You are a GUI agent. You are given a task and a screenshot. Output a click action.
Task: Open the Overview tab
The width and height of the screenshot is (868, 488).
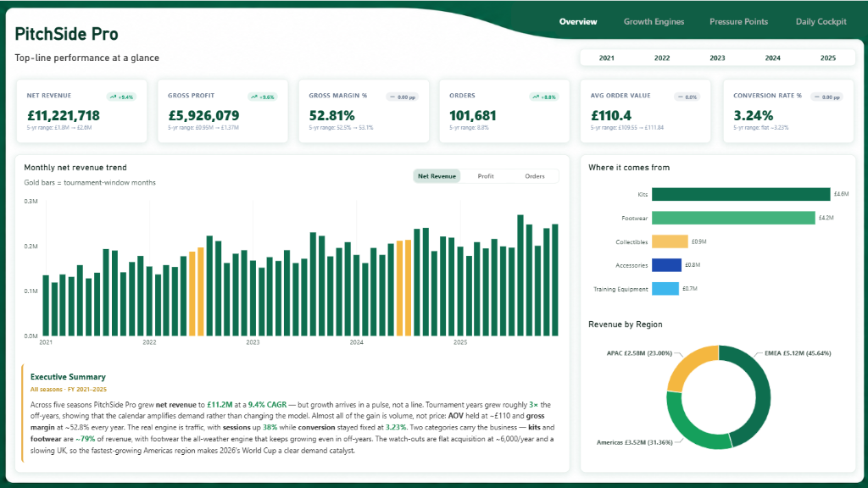(x=578, y=21)
